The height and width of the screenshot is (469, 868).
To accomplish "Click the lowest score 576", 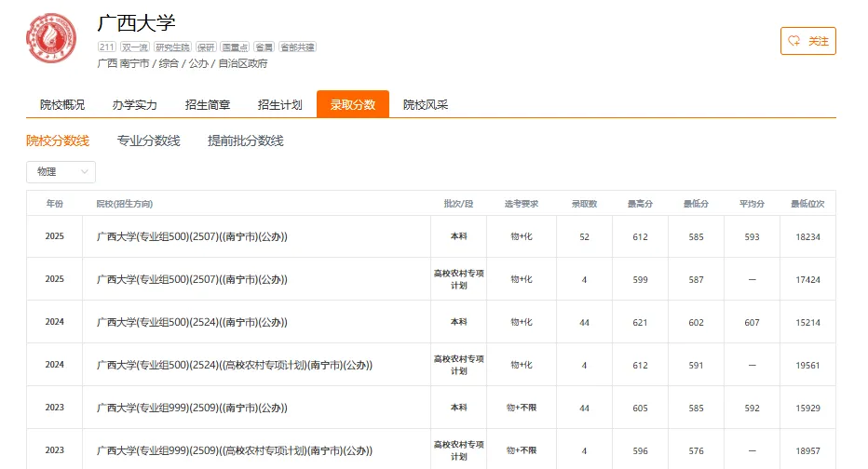I will pos(696,451).
